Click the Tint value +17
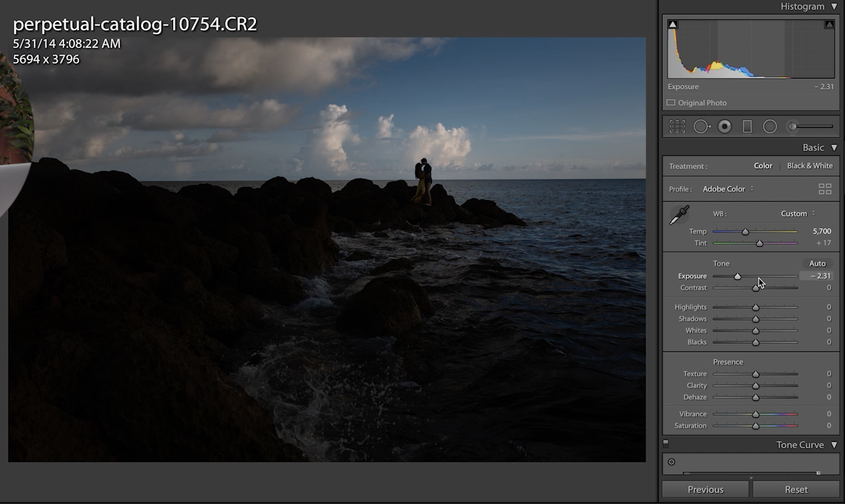Viewport: 845px width, 504px height. tap(823, 243)
